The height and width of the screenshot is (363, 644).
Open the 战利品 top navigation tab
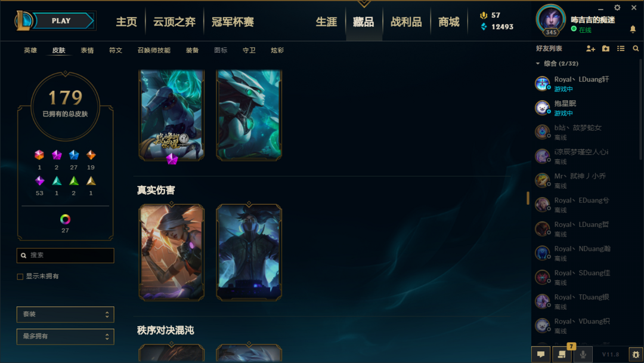(x=406, y=21)
